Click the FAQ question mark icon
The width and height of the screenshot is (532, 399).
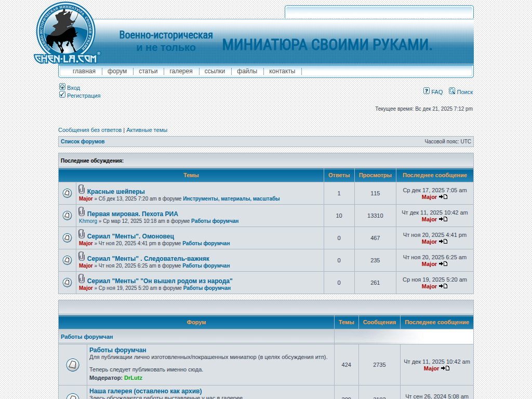427,91
